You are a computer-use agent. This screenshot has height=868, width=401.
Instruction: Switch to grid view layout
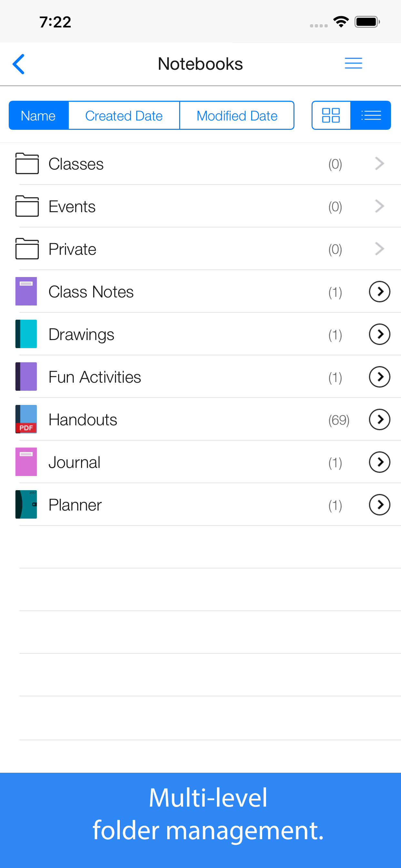[331, 115]
